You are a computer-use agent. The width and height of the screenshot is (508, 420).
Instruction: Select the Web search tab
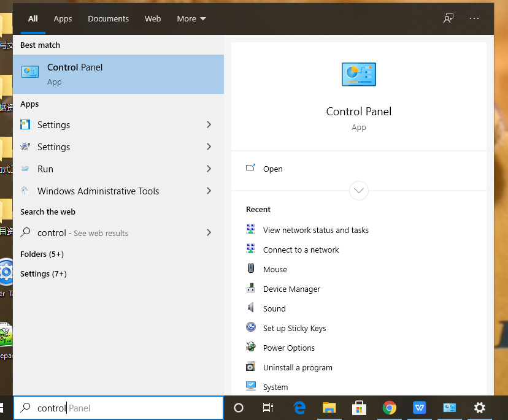click(x=153, y=19)
